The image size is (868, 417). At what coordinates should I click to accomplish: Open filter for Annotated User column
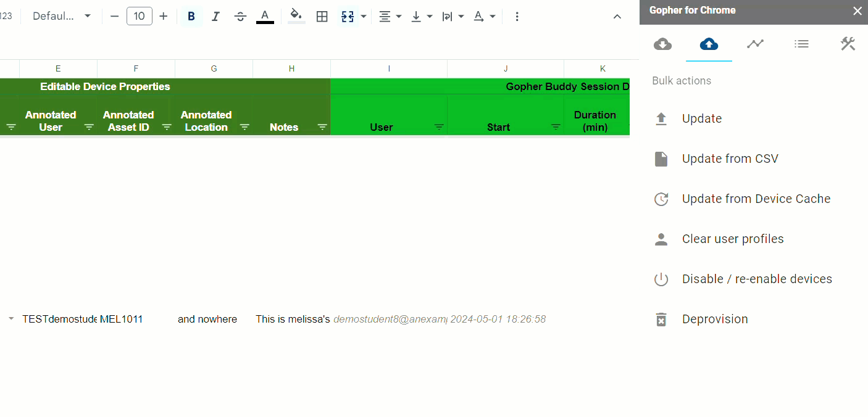pos(89,127)
